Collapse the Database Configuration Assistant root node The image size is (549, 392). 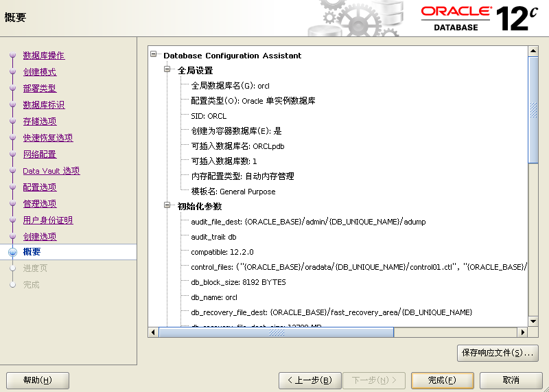click(x=153, y=54)
